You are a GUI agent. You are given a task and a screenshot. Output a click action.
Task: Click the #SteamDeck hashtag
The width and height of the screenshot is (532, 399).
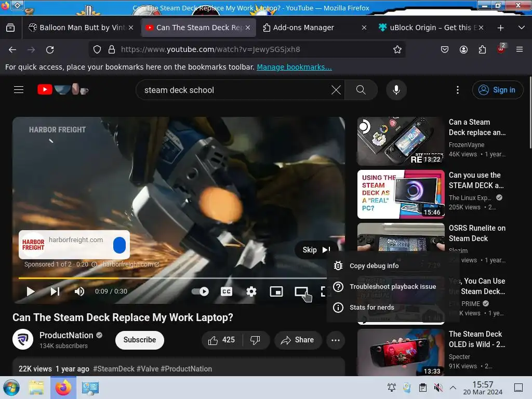(x=114, y=369)
